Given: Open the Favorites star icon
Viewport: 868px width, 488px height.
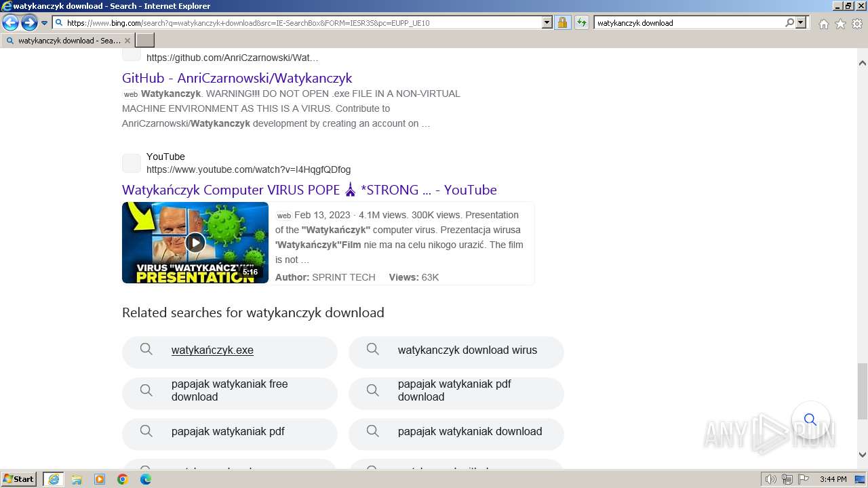Looking at the screenshot, I should tap(840, 24).
